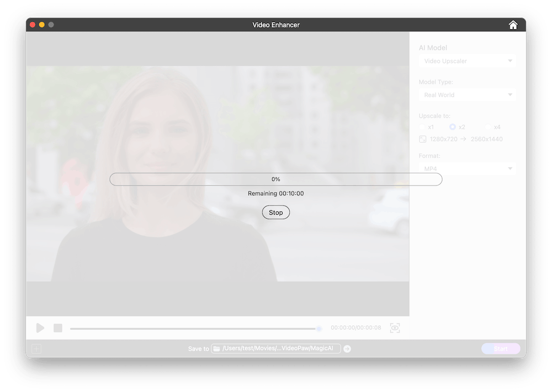Screen dimensions: 552x392
Task: Click the add file plus icon
Action: click(36, 349)
